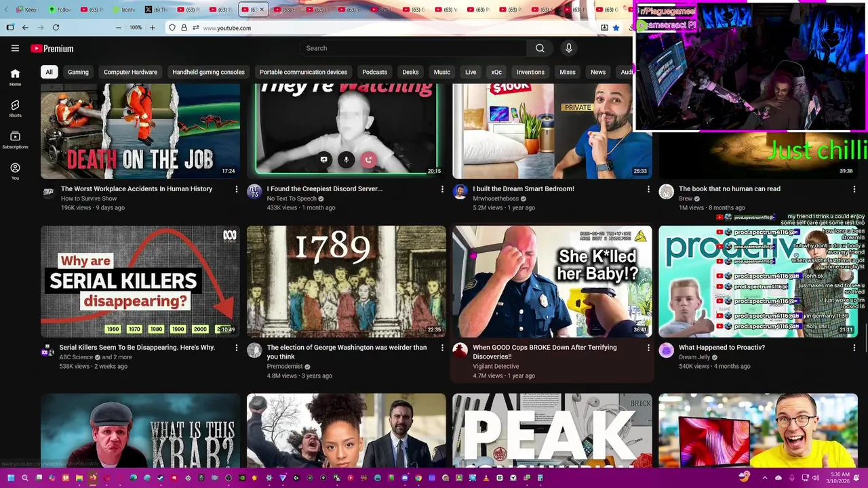This screenshot has height=488, width=868.
Task: Open I built the Dream Smart Bedroom title
Action: 524,189
